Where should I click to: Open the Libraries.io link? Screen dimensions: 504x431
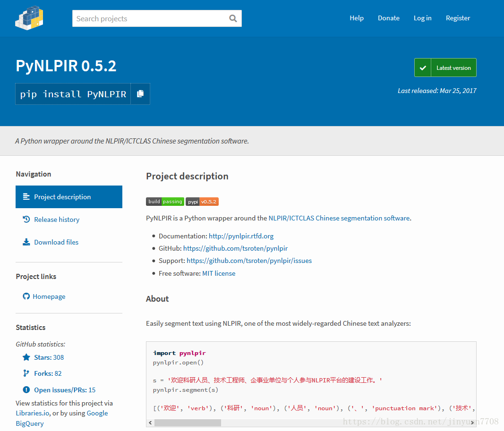click(33, 413)
